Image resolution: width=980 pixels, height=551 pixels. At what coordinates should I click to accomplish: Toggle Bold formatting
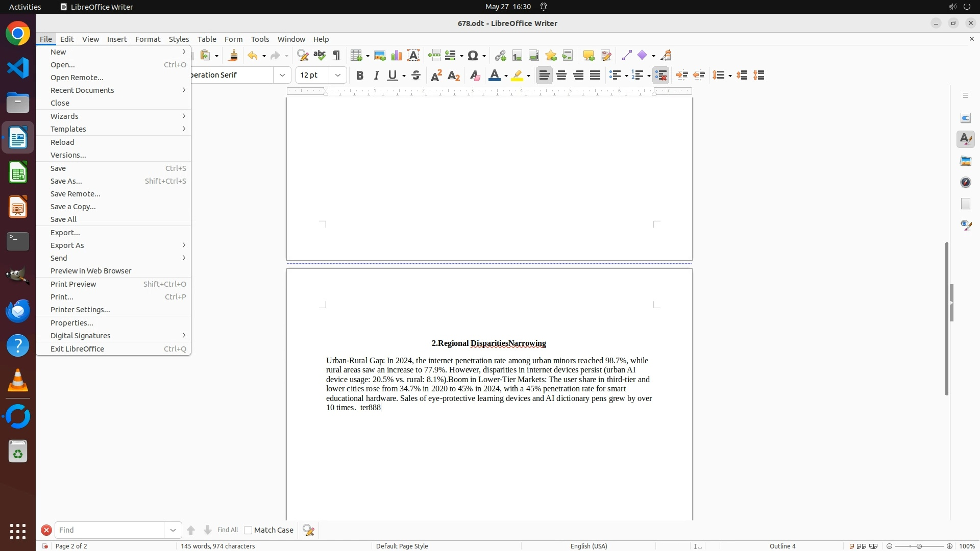(x=360, y=76)
